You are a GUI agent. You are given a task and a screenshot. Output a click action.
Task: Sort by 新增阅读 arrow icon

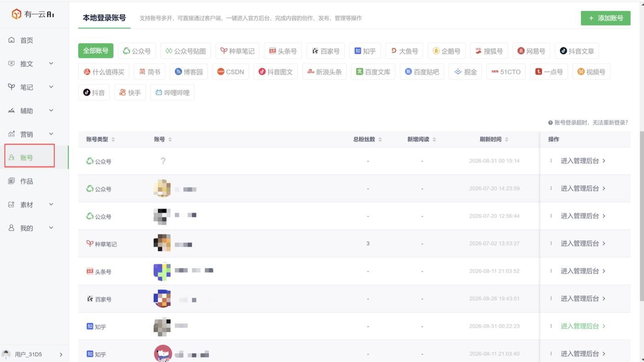[x=434, y=140]
